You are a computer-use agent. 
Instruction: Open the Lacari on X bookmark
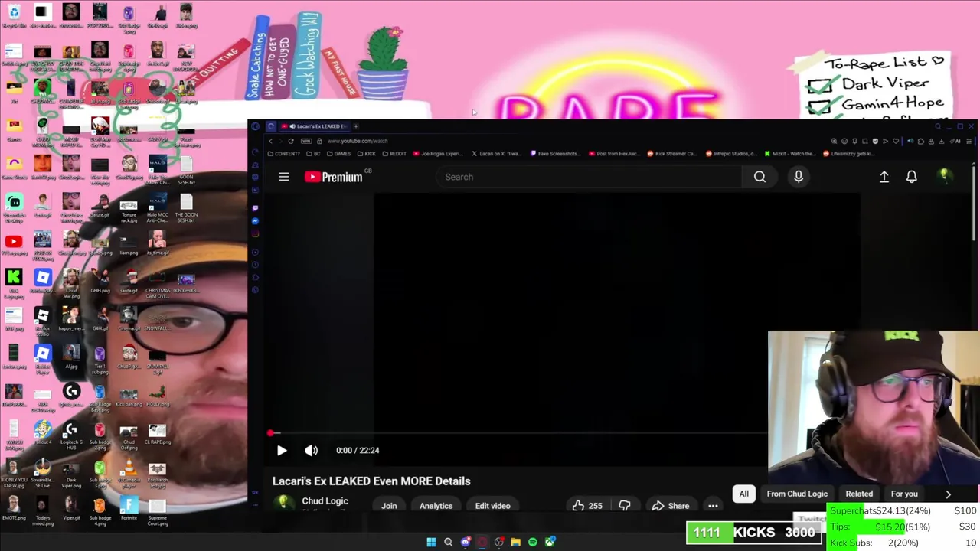tap(498, 154)
